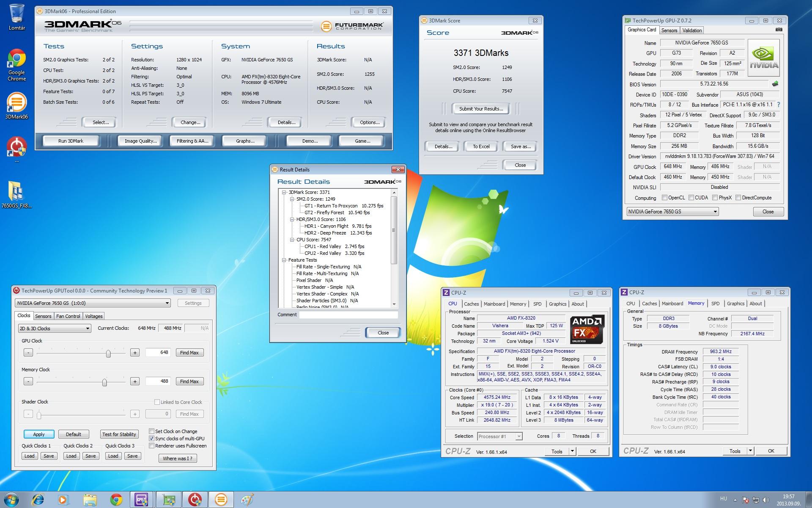Open Fan Control tab in GPUTool
The height and width of the screenshot is (508, 812).
pyautogui.click(x=68, y=316)
